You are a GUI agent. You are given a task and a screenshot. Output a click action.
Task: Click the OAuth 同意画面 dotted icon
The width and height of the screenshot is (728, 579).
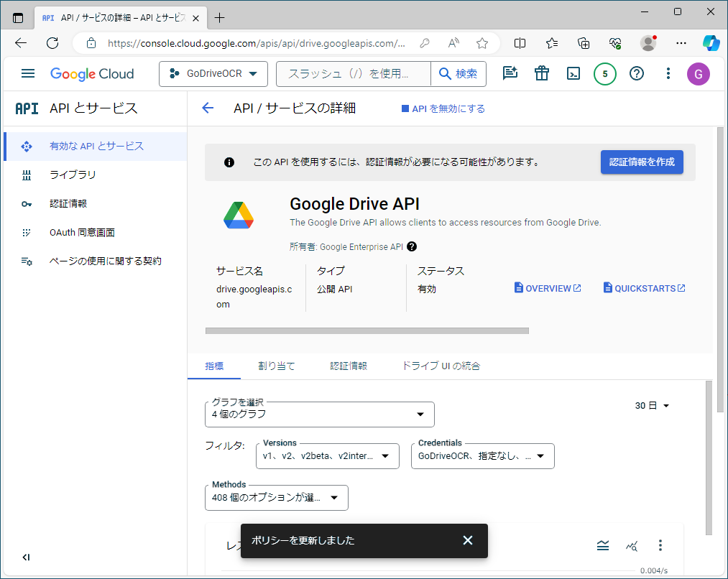[x=27, y=233]
